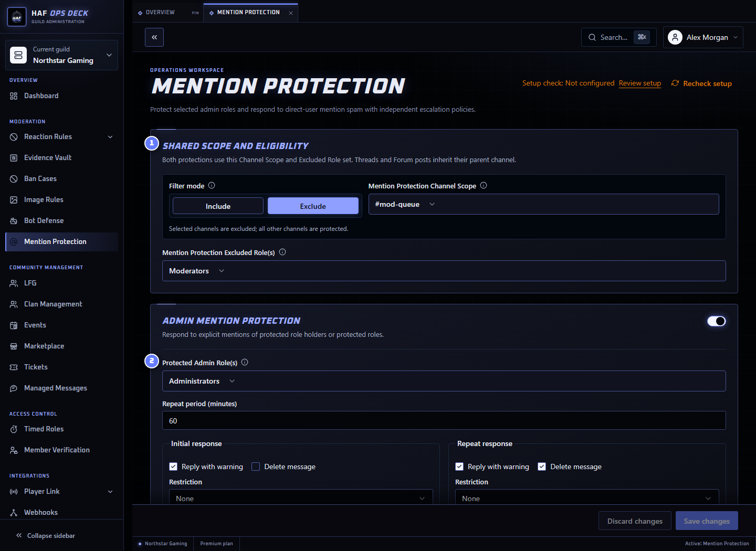Toggle Repeat response Reply with warning checkbox
Viewport: 756px width, 551px height.
[x=459, y=467]
